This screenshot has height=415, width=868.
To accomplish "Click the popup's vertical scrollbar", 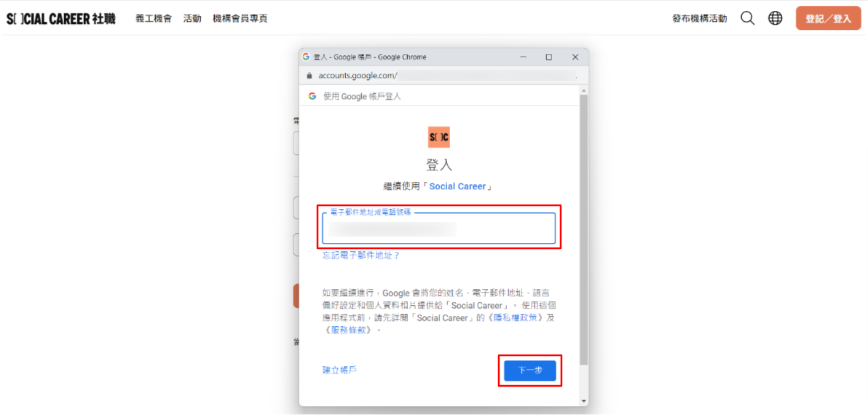I will 583,229.
